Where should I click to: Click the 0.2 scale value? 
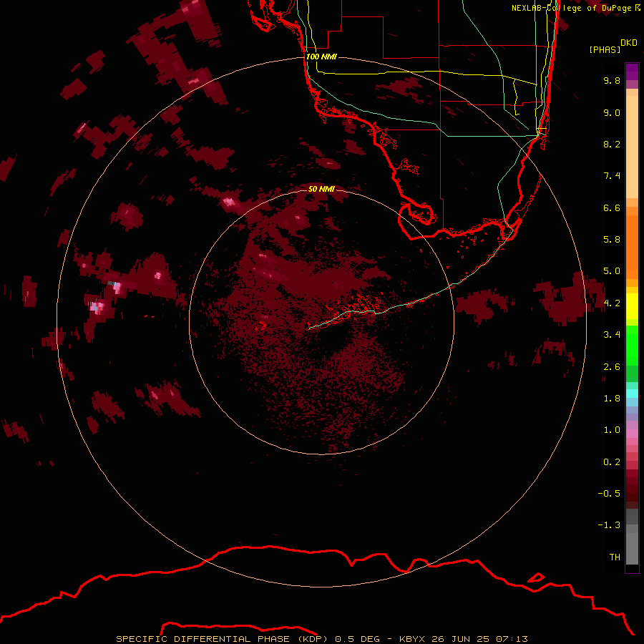click(612, 462)
